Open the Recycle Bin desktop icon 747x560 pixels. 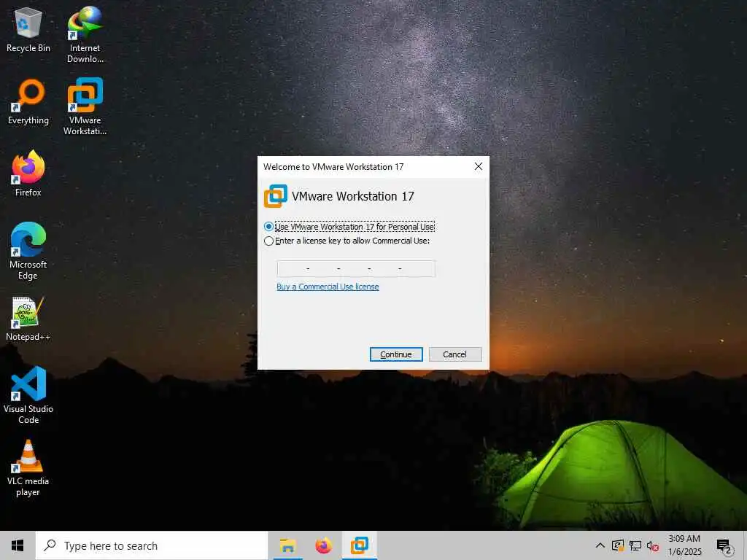coord(28,30)
